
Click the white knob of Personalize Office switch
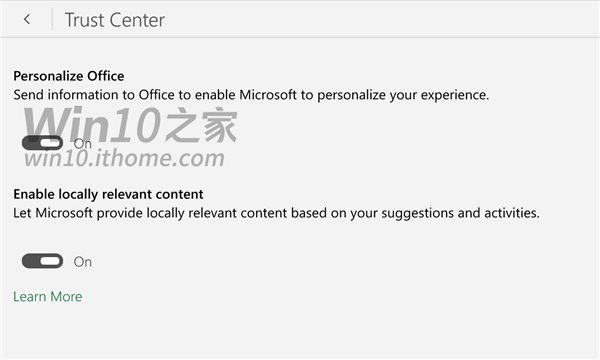51,143
